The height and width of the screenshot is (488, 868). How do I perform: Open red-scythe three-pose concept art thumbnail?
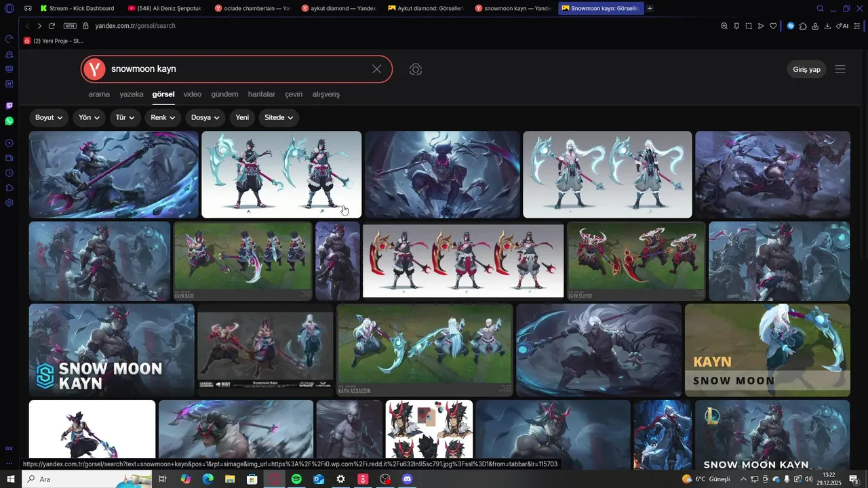pyautogui.click(x=463, y=261)
